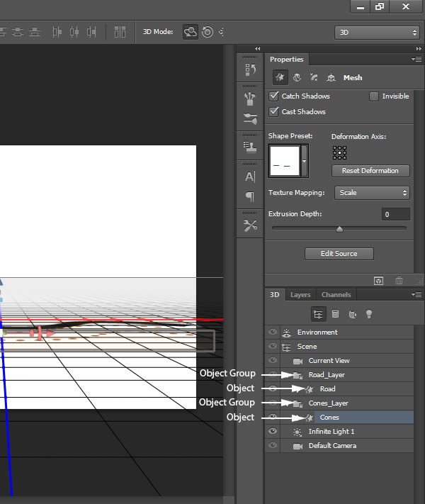Enable the Invisible checkbox
This screenshot has width=425, height=504.
point(374,96)
